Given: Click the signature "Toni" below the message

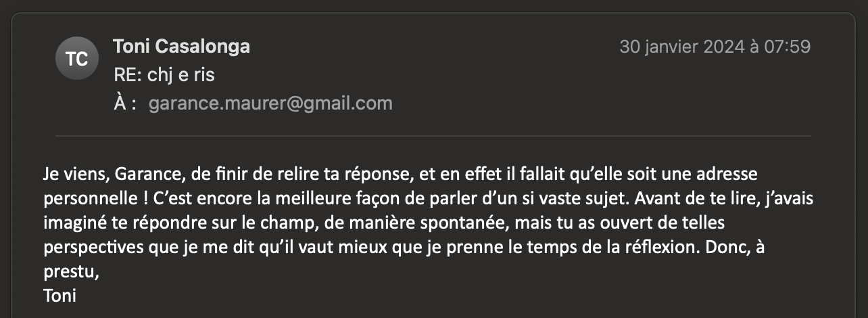Looking at the screenshot, I should point(60,295).
